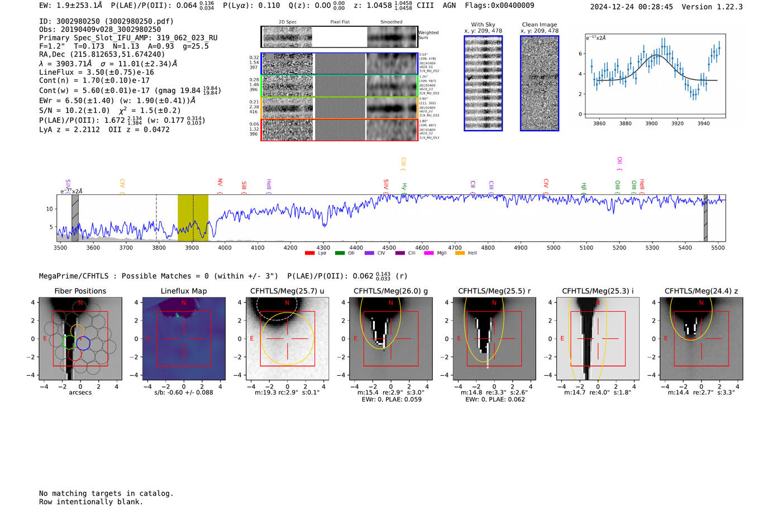782x532 pixels.
Task: Click the OII green legend swatch
Action: coord(340,253)
